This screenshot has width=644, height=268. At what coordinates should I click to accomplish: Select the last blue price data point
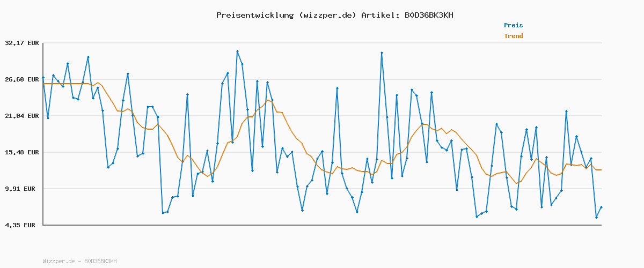pyautogui.click(x=601, y=207)
